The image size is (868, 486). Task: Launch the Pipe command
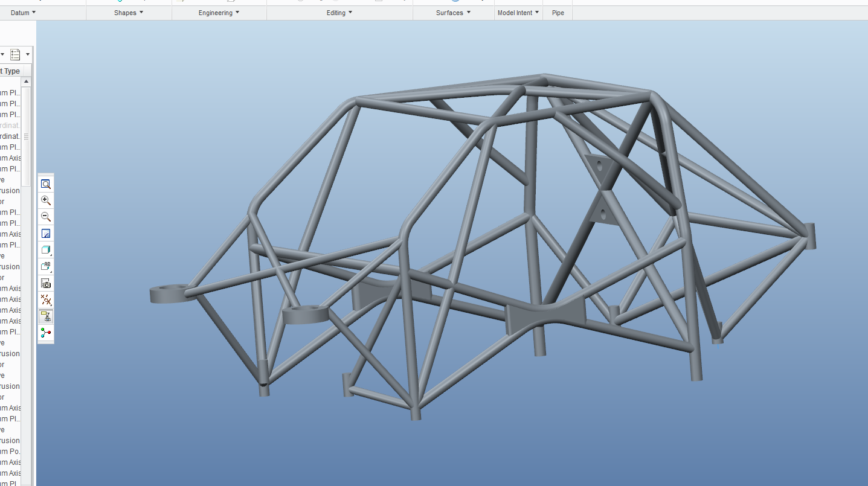click(557, 12)
